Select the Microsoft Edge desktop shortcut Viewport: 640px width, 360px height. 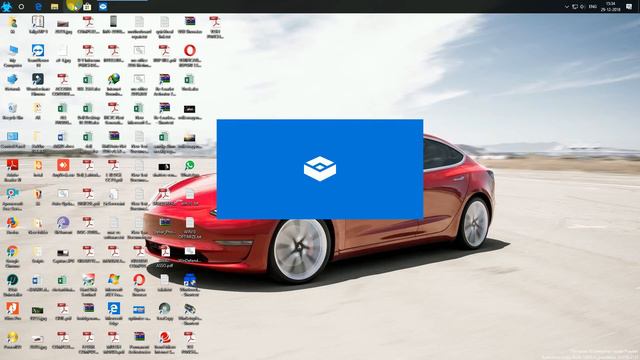click(x=114, y=313)
